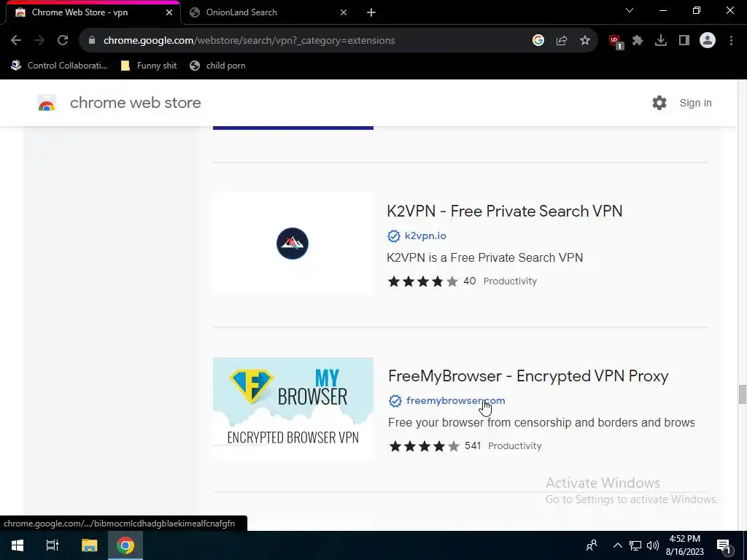
Task: Open File Explorer from the taskbar
Action: [x=89, y=545]
